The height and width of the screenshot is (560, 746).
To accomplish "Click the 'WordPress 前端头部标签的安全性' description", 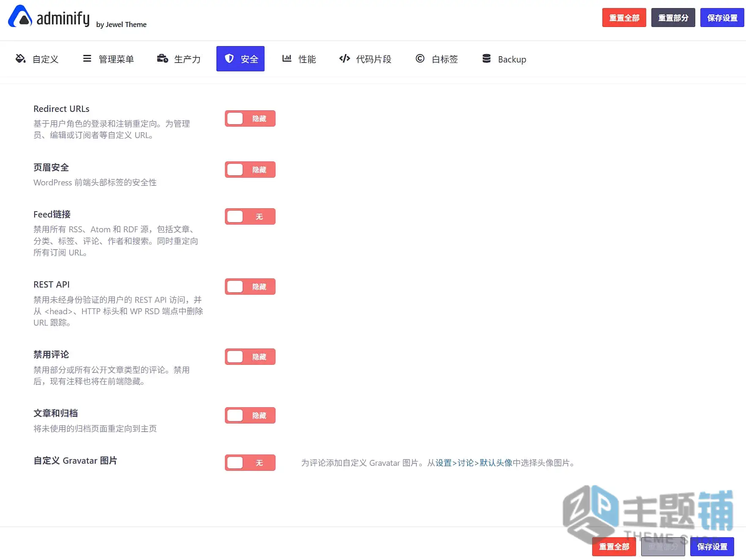I will 95,182.
